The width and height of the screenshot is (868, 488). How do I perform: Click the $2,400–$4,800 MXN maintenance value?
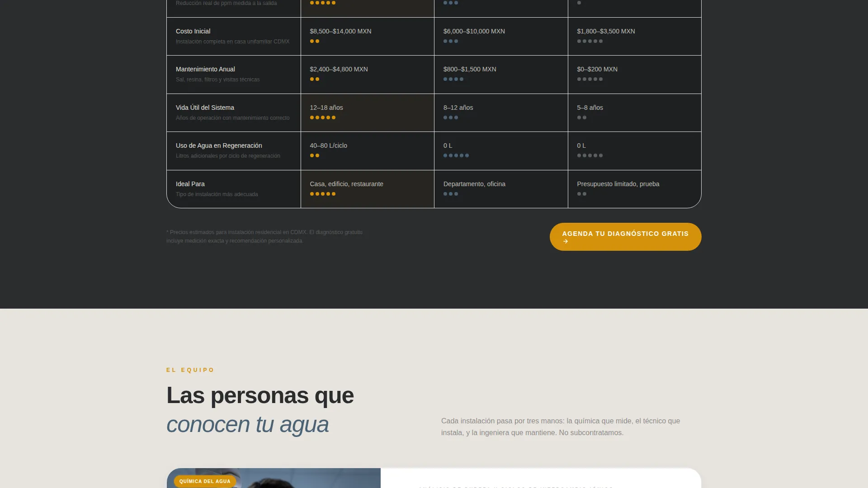339,69
